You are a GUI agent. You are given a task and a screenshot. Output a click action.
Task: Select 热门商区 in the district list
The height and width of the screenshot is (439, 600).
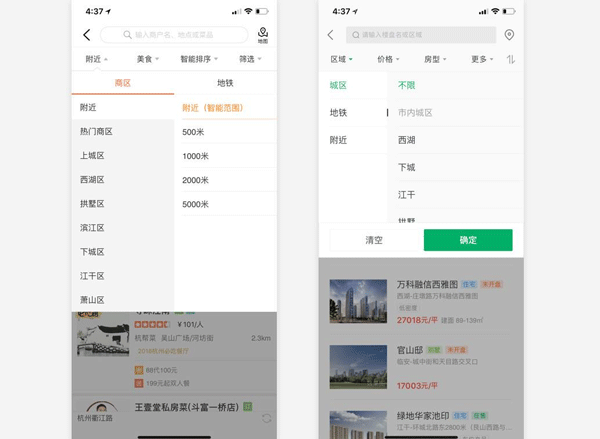pos(123,132)
